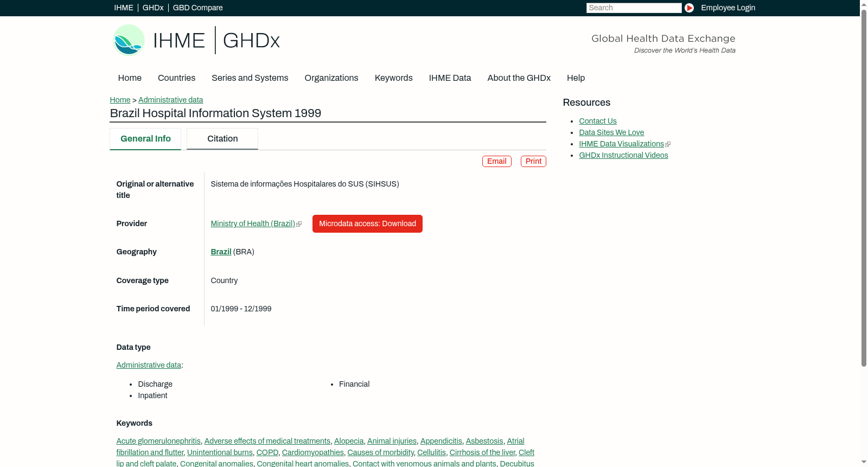Open Acute glomerulonephritis keyword link
This screenshot has height=467, width=868.
tap(158, 441)
